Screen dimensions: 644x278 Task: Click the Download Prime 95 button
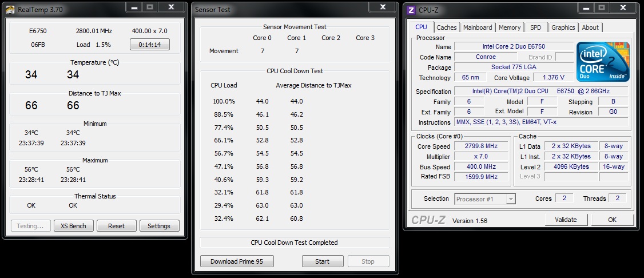pyautogui.click(x=237, y=261)
